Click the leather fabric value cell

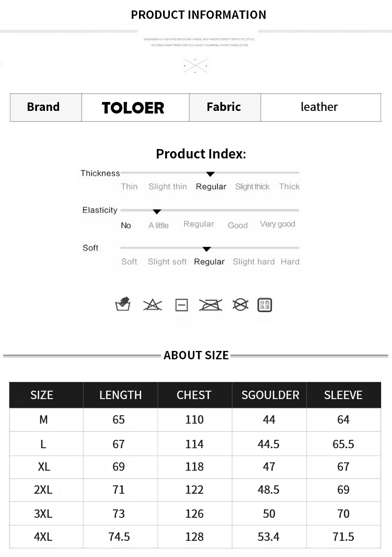pyautogui.click(x=319, y=107)
